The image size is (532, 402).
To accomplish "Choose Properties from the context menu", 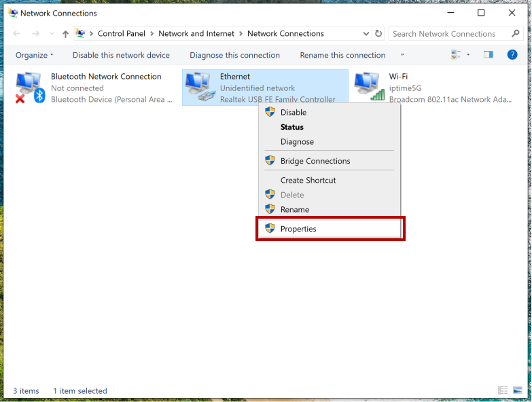I will 298,229.
